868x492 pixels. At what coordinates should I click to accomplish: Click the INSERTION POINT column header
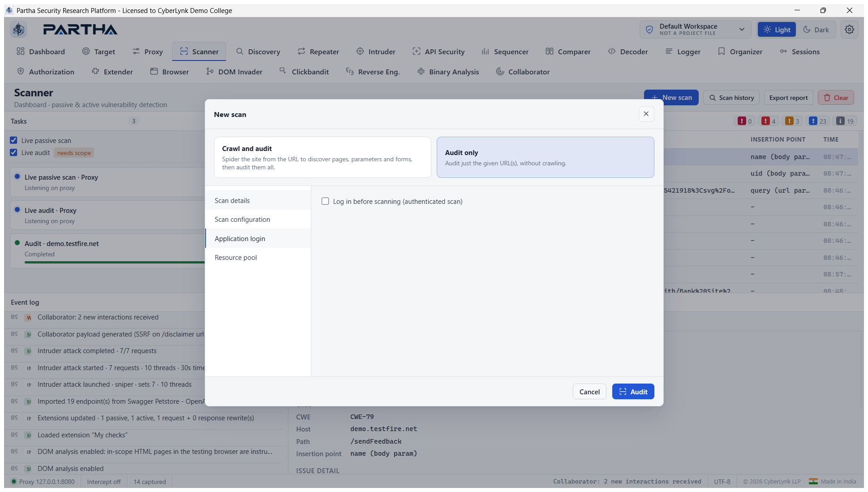[x=778, y=139]
